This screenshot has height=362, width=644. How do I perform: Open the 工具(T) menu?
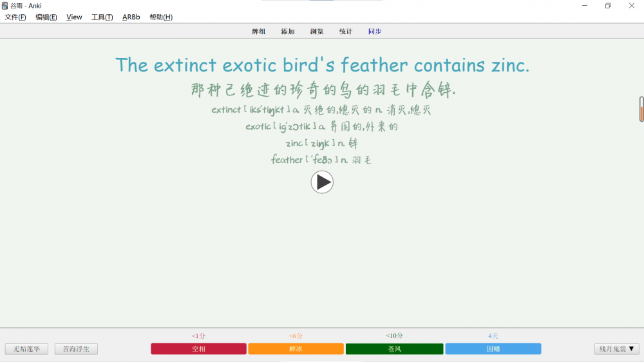click(102, 17)
